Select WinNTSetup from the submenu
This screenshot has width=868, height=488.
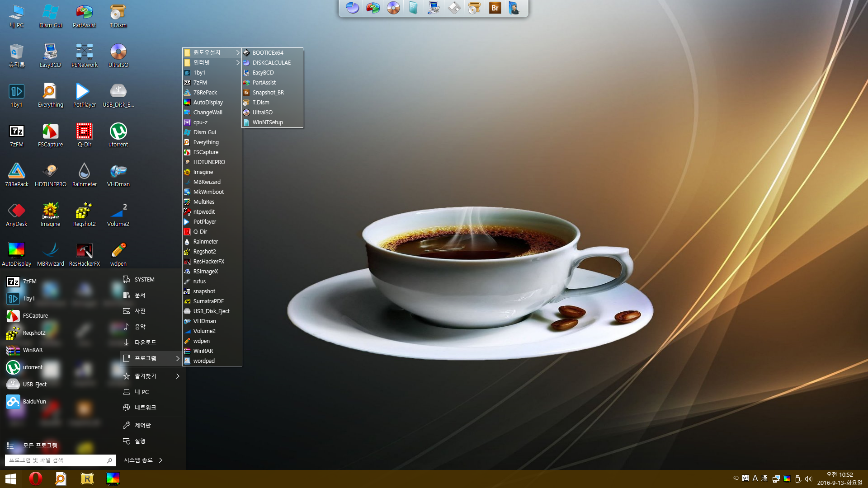(x=272, y=122)
